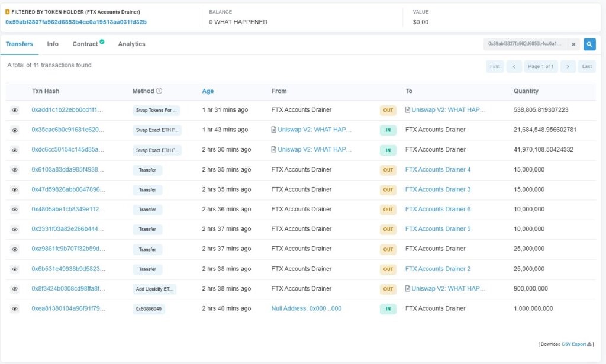Viewport: 606px width, 364px height.
Task: Click the green verified check on Contract tab
Action: (x=102, y=41)
